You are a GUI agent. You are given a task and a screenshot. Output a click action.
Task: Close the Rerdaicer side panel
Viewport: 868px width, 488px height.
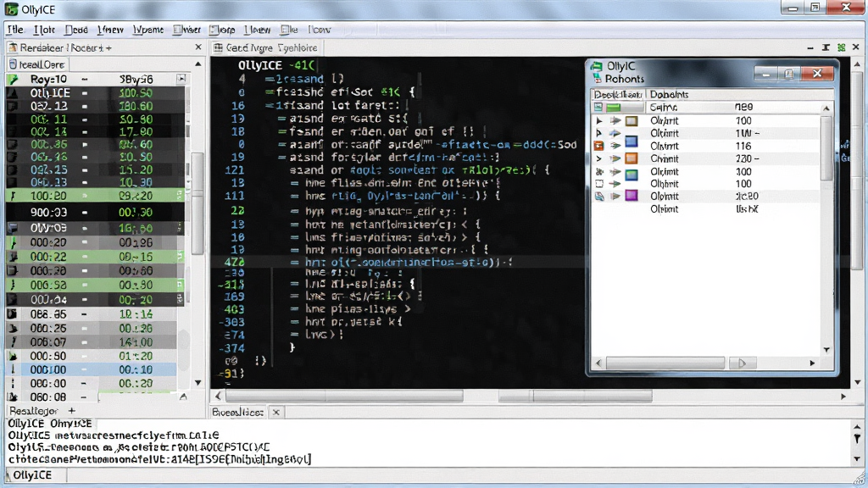click(198, 47)
